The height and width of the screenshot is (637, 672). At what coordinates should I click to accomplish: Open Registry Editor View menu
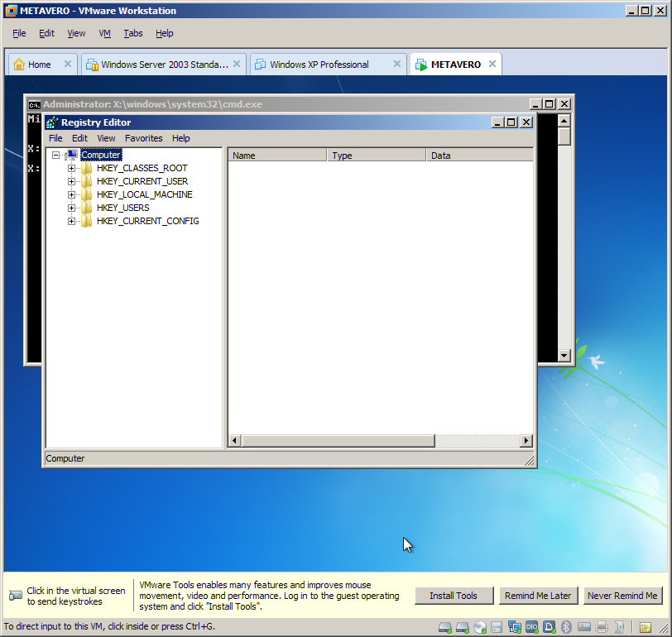coord(106,138)
